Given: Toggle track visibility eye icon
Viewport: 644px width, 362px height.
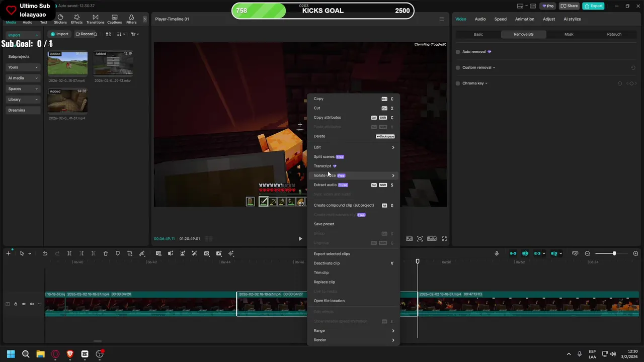Looking at the screenshot, I should pos(24,304).
